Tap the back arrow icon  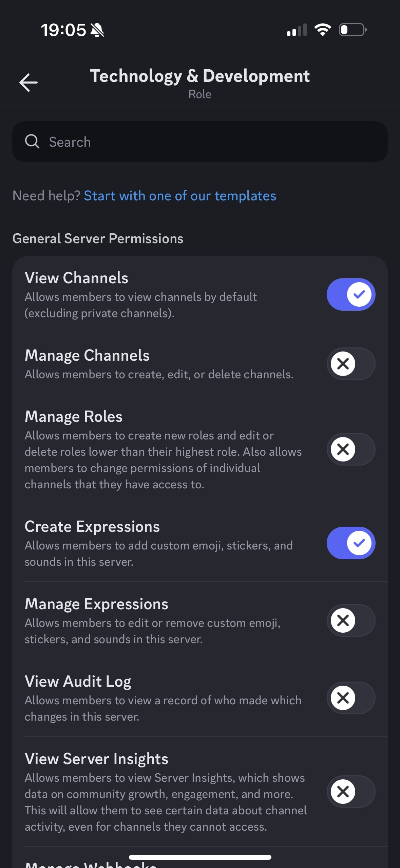pyautogui.click(x=28, y=83)
